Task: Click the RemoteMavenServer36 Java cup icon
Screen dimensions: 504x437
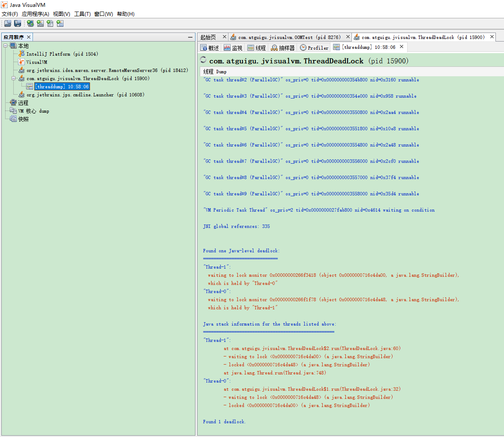Action: coord(21,70)
